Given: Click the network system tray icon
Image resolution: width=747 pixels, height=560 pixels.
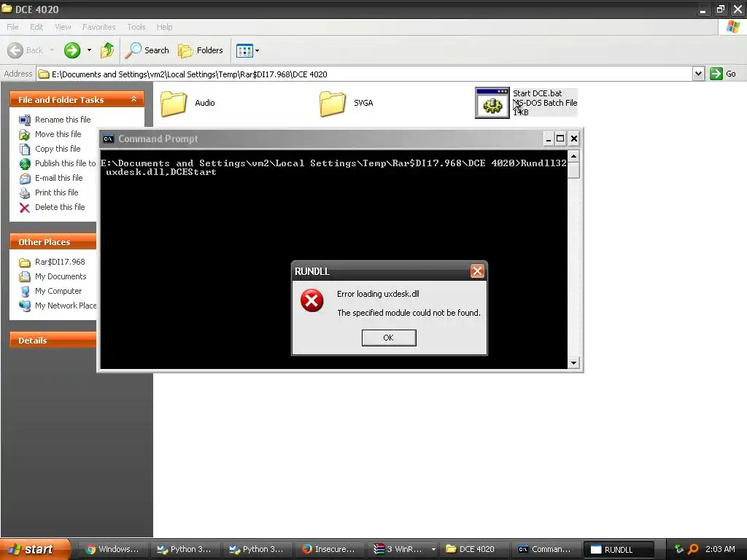Looking at the screenshot, I should click(x=679, y=549).
